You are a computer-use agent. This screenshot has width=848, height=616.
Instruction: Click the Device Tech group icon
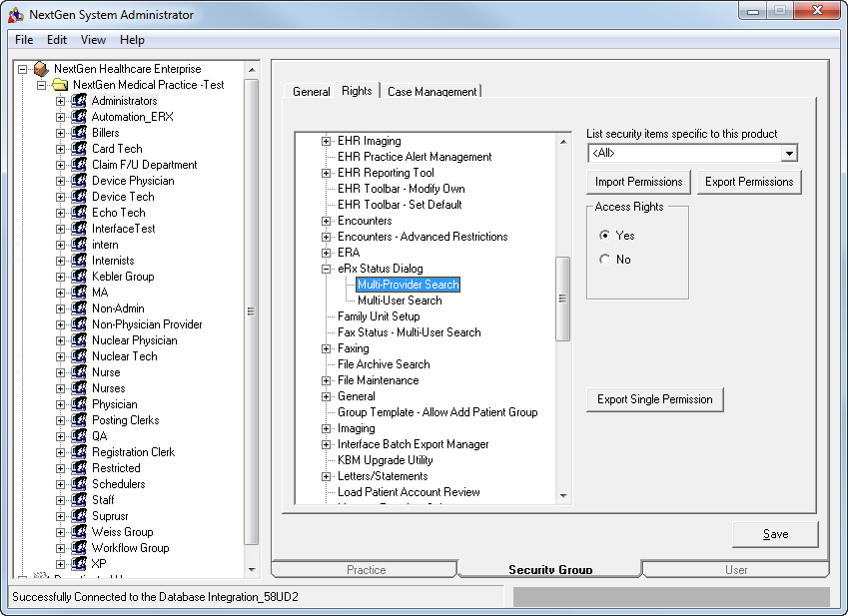(79, 196)
